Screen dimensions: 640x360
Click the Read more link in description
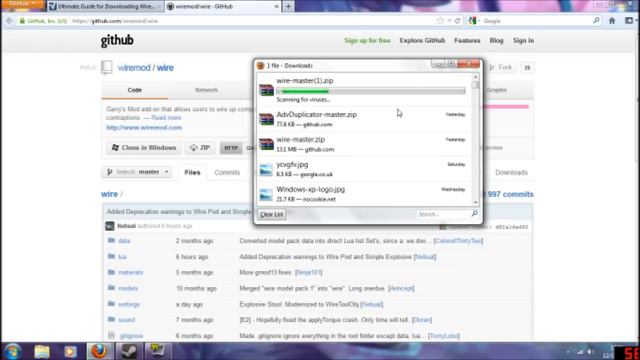166,118
